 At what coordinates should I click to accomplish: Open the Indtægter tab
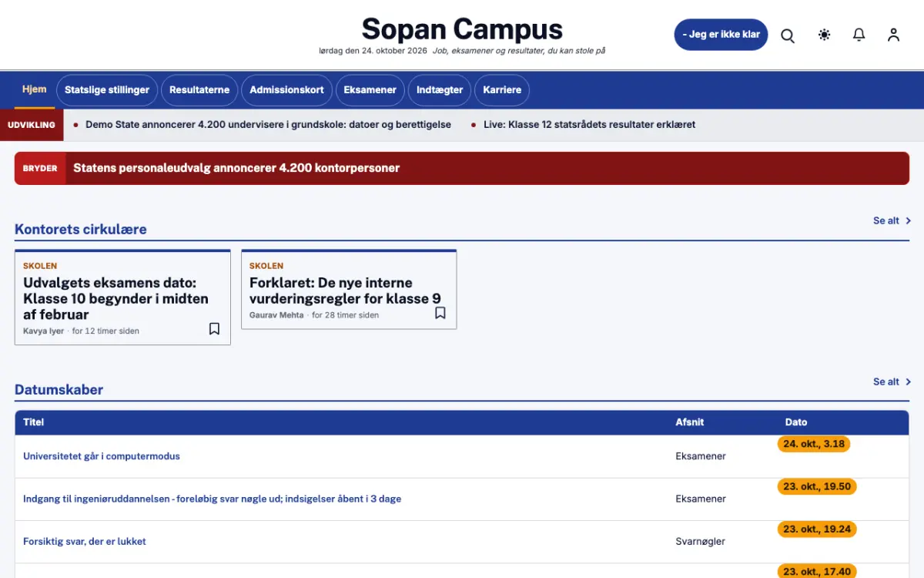tap(440, 90)
